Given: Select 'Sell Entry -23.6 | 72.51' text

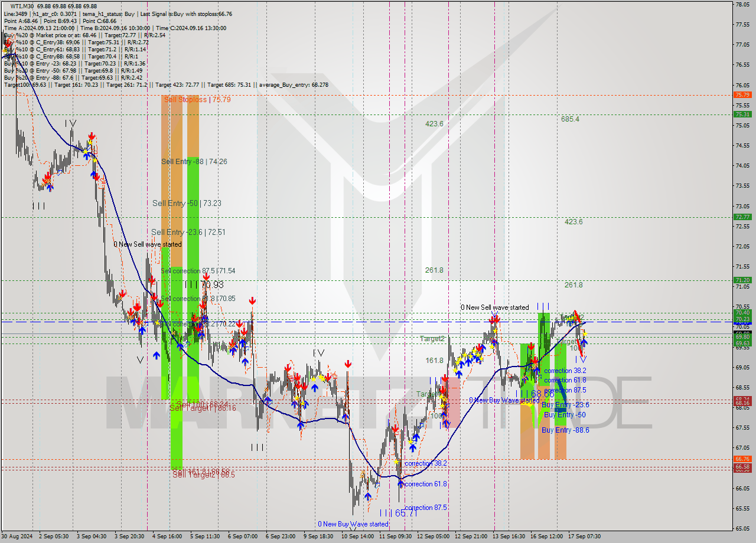Looking at the screenshot, I should (x=188, y=232).
